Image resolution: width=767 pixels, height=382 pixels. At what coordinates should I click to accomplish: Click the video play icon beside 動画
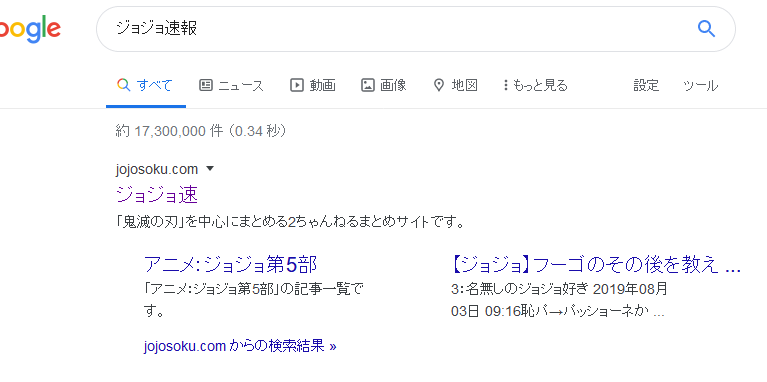pyautogui.click(x=297, y=86)
